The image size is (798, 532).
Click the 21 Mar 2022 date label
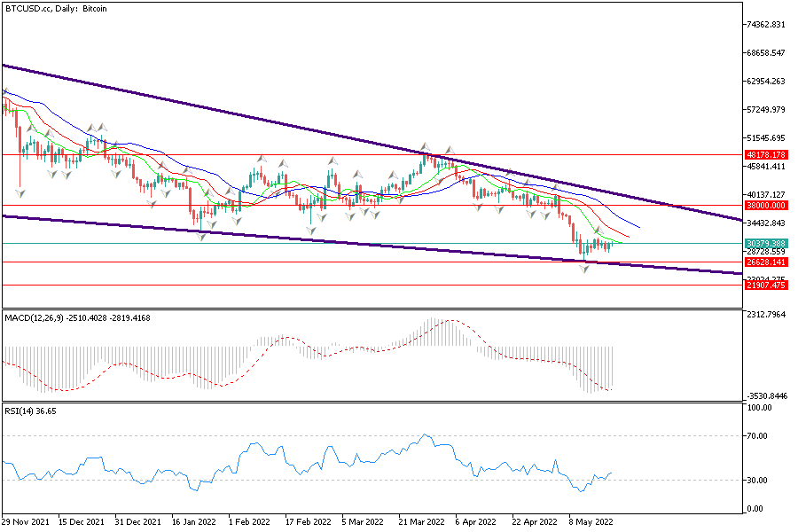point(420,522)
